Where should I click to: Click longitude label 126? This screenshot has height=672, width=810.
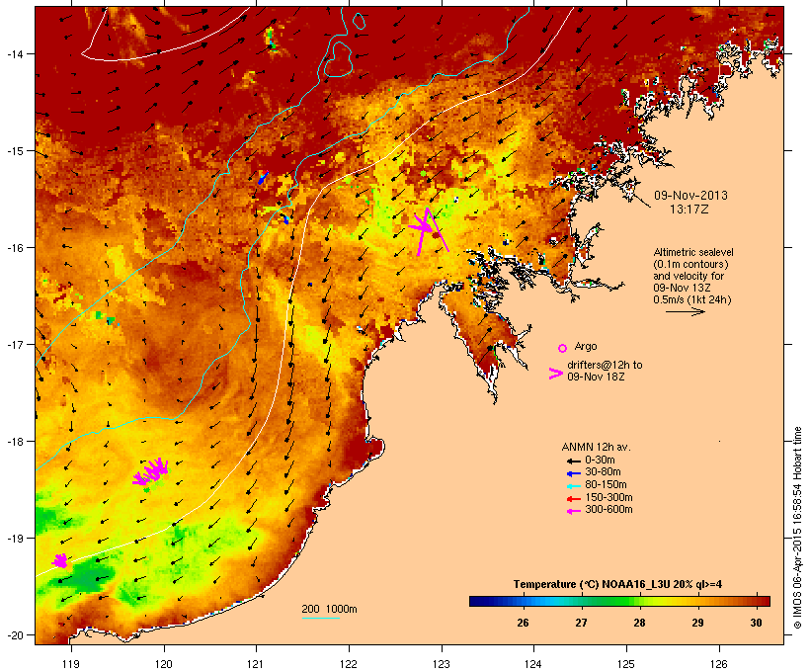click(x=718, y=664)
